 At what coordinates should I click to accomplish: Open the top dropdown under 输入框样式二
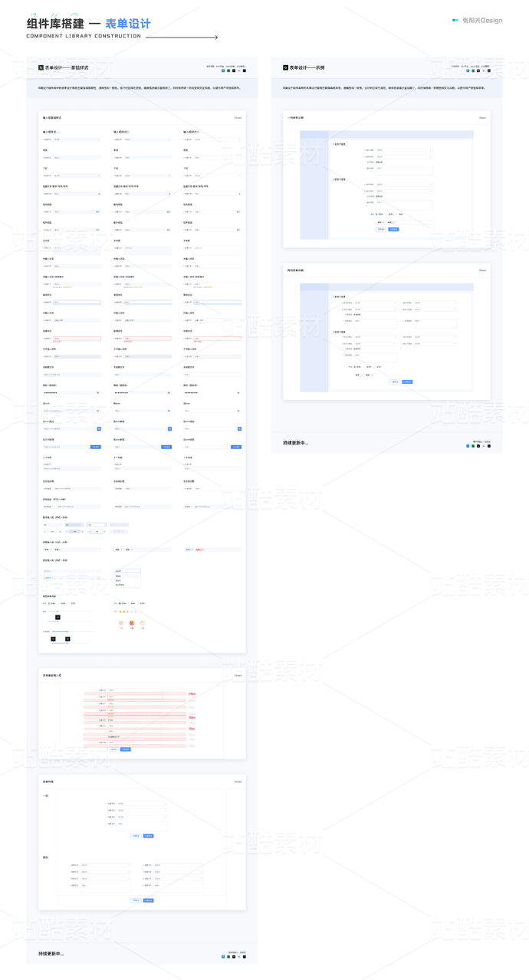[x=148, y=139]
